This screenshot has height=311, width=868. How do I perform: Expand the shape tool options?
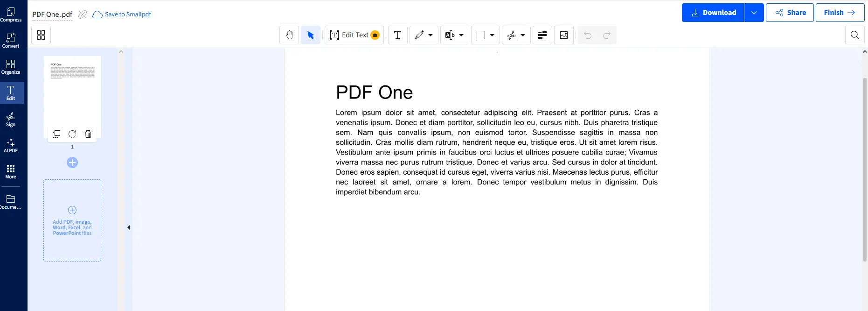click(492, 35)
